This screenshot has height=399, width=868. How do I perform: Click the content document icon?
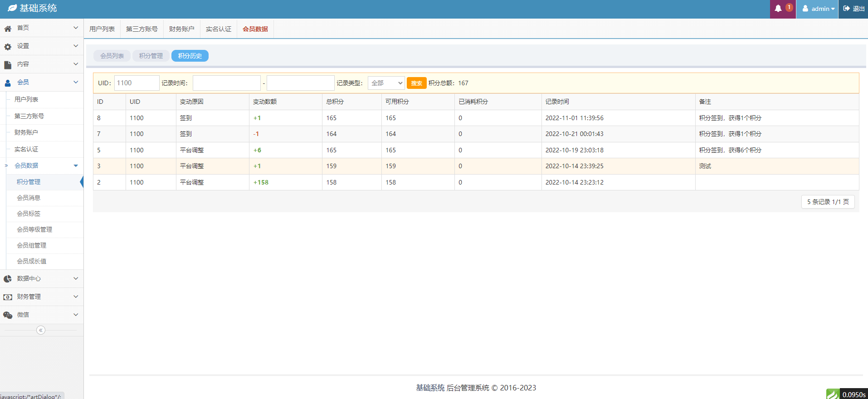pyautogui.click(x=8, y=65)
